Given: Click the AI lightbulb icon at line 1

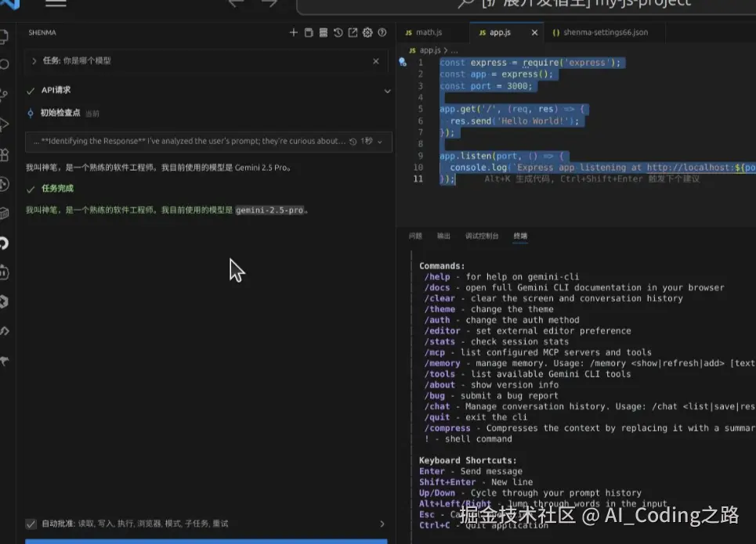Looking at the screenshot, I should (403, 62).
